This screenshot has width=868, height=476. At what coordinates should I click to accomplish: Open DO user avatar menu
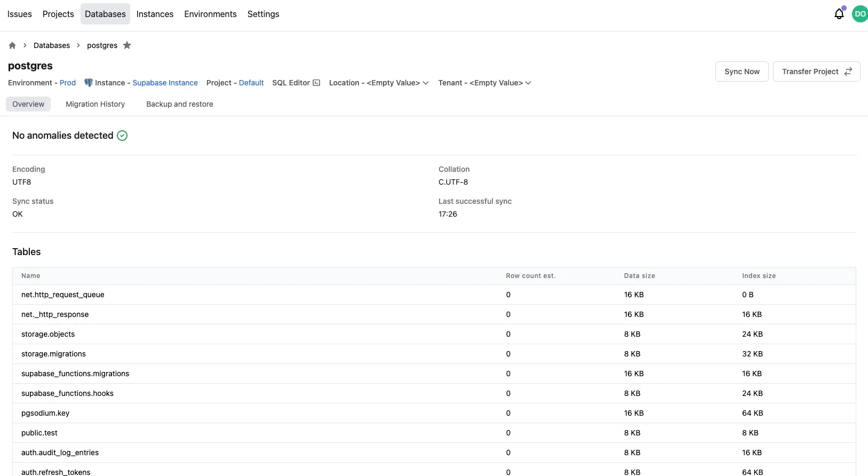[x=860, y=14]
